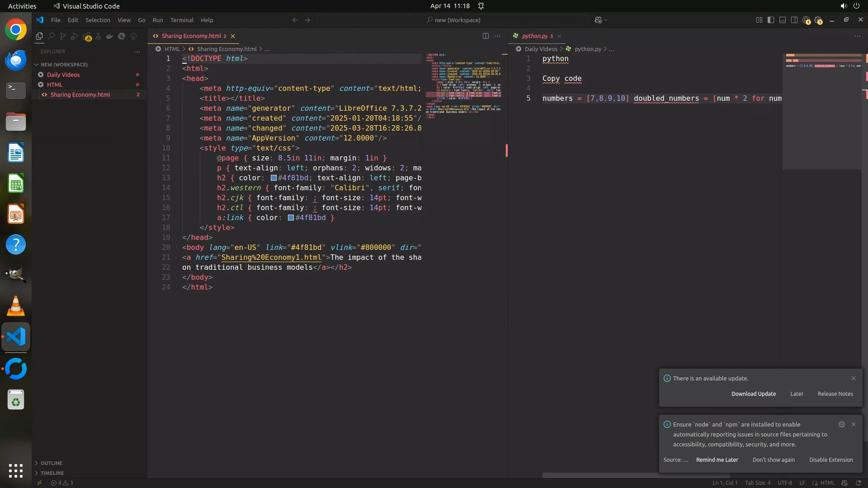
Task: Expand the TIMELINE section
Action: [x=52, y=473]
